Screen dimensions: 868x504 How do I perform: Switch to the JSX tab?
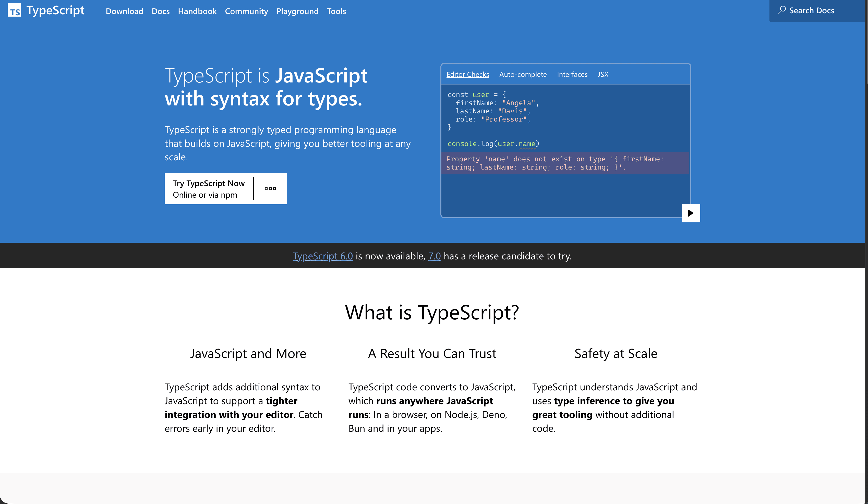point(603,74)
